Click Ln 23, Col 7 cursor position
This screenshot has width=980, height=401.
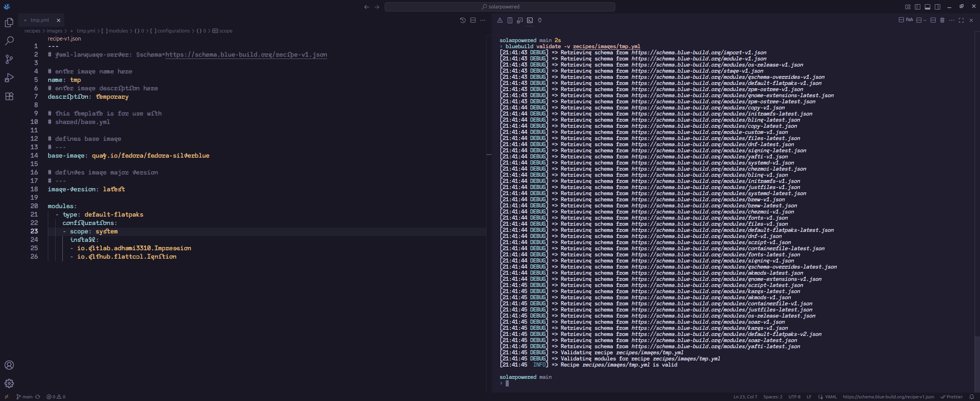(745, 397)
